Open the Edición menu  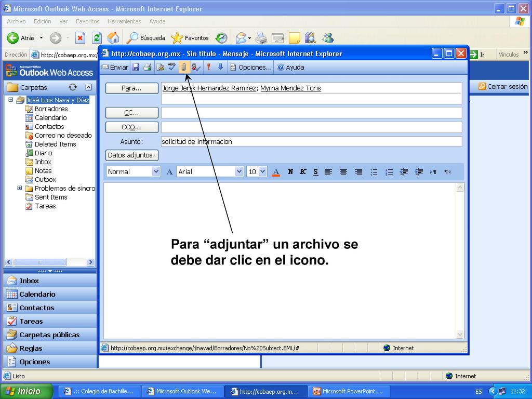point(43,21)
